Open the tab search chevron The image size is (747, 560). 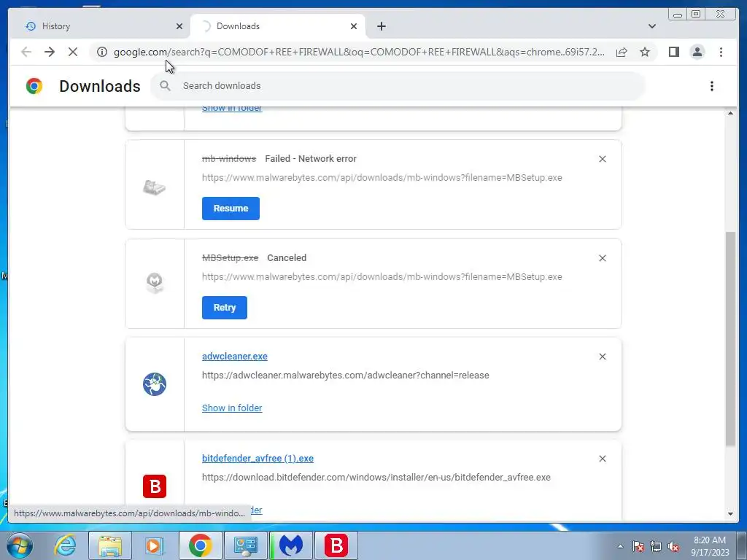coord(651,26)
